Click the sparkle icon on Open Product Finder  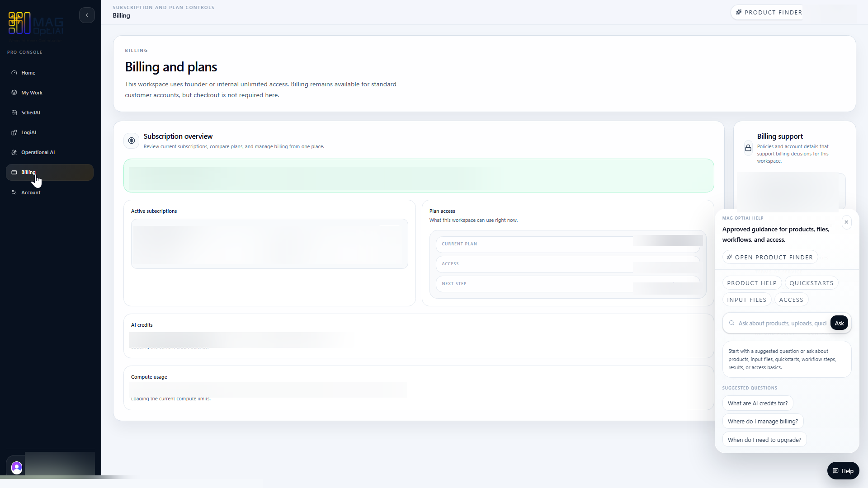729,257
